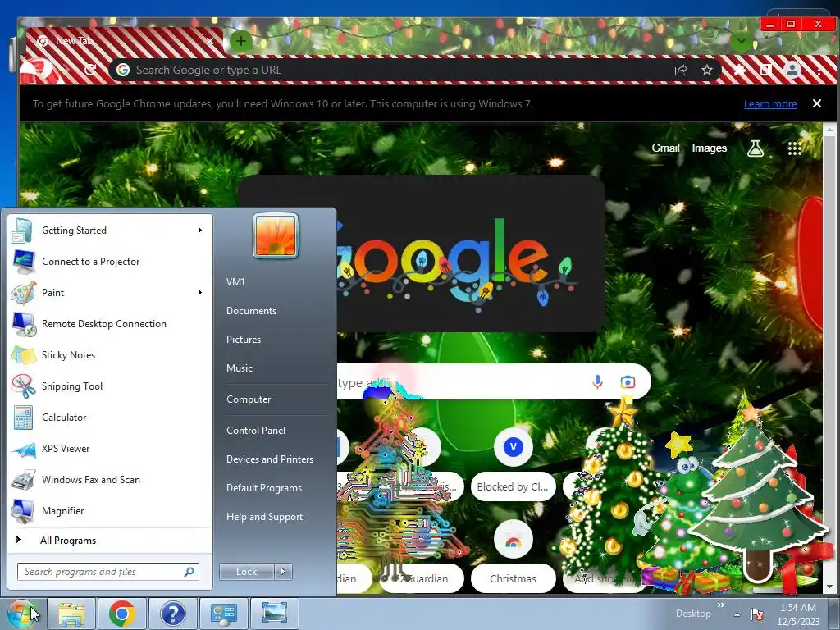Click the picture viewer taskbar icon
This screenshot has width=840, height=630.
click(274, 614)
